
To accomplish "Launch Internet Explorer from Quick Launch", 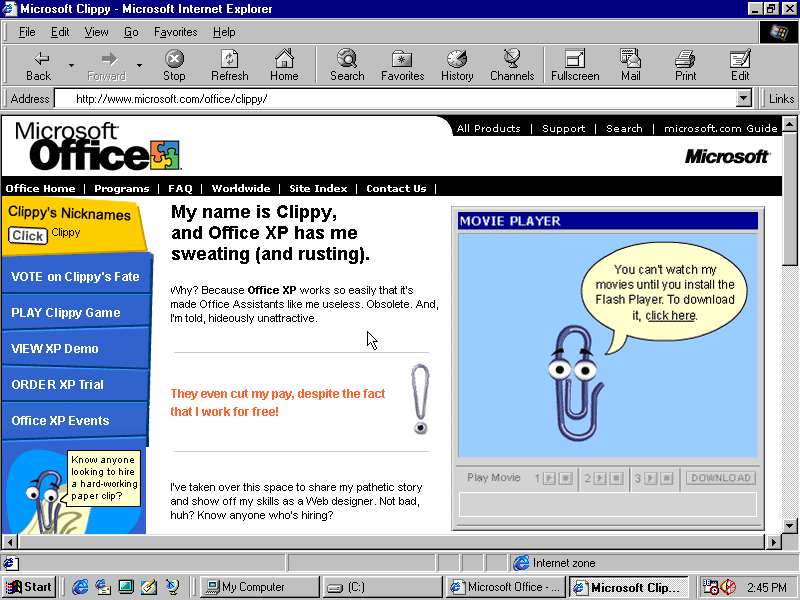I will [80, 587].
